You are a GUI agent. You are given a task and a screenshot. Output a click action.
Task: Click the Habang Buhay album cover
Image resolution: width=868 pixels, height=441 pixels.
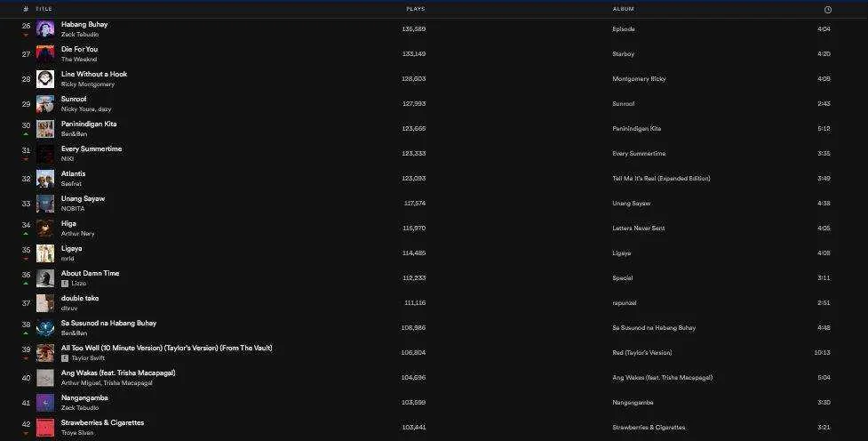click(45, 28)
